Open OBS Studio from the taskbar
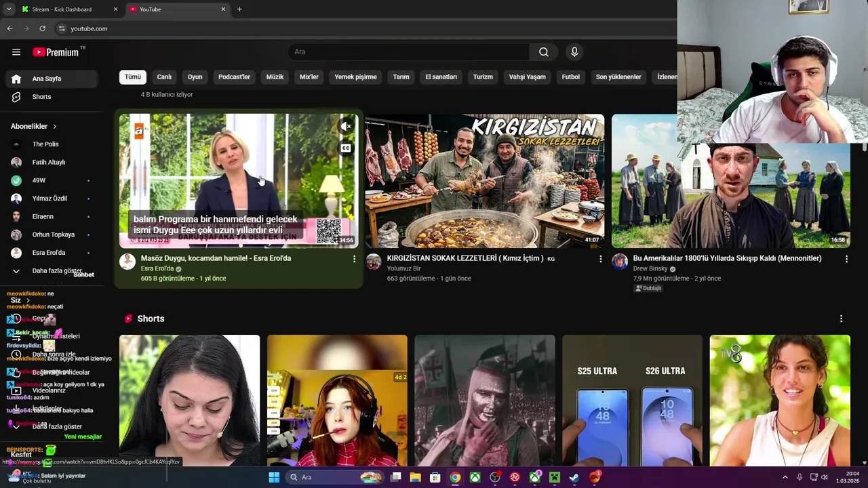Image resolution: width=868 pixels, height=488 pixels. point(495,477)
